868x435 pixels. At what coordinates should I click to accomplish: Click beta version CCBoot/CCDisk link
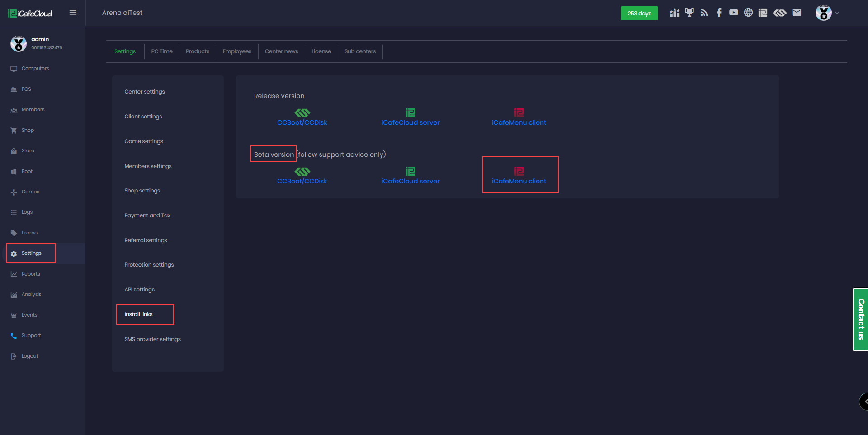[302, 181]
